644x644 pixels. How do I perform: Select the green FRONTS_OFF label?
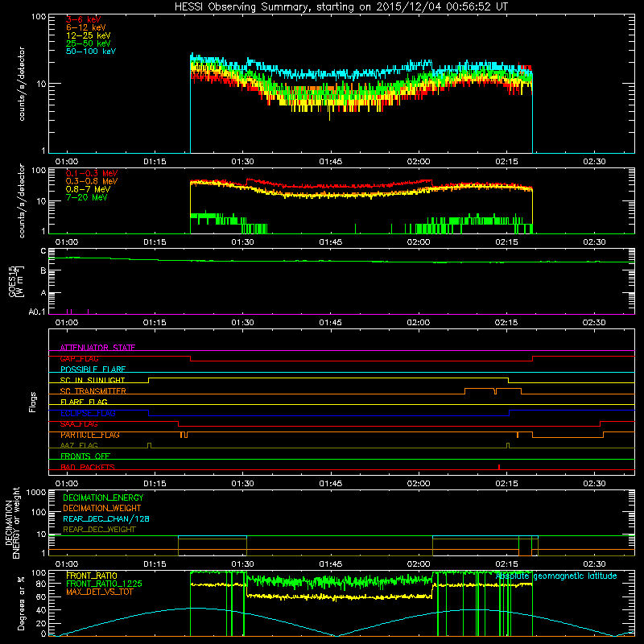coord(85,456)
